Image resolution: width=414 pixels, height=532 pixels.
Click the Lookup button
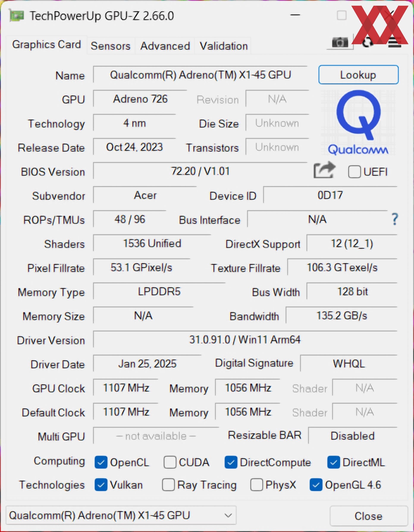[358, 75]
